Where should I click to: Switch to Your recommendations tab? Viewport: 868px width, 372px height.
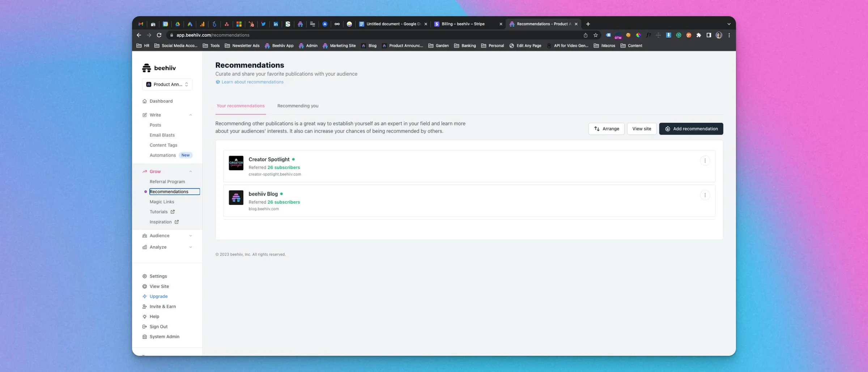pyautogui.click(x=241, y=106)
